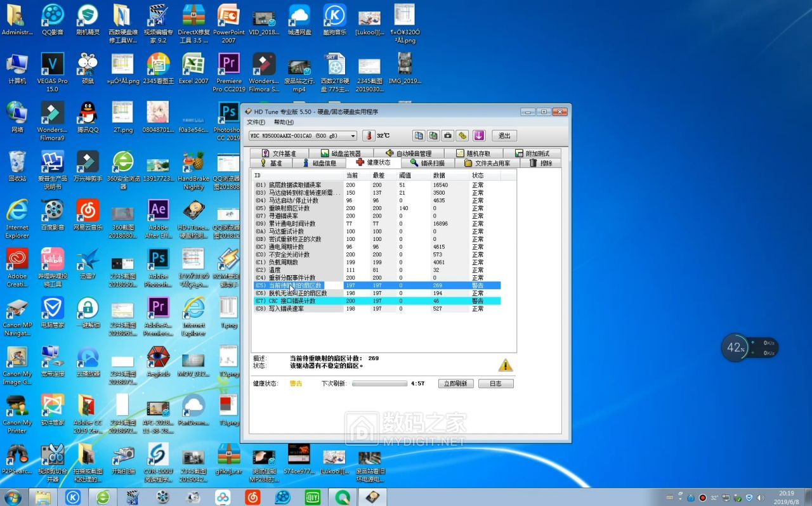The width and height of the screenshot is (812, 506).
Task: Switch to the 自动噪音管理 tab
Action: coord(408,153)
